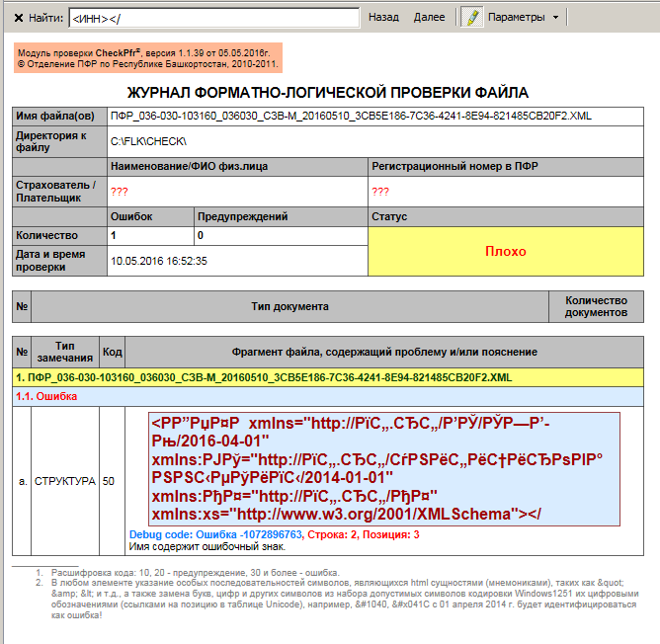The height and width of the screenshot is (644, 660).
Task: Click the CheckPfr module version banner
Action: [x=148, y=57]
